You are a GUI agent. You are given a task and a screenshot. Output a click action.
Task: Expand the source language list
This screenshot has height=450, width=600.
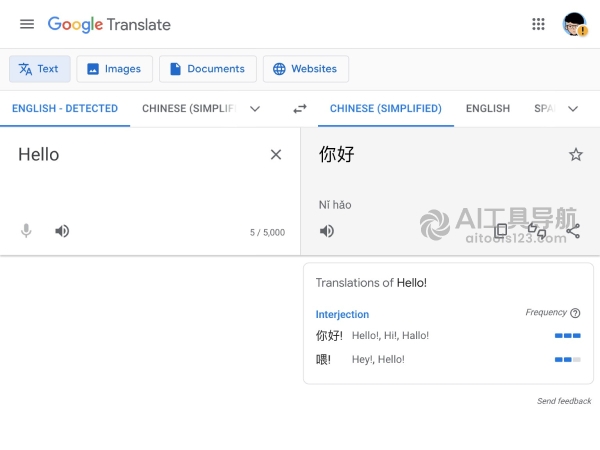[x=255, y=109]
